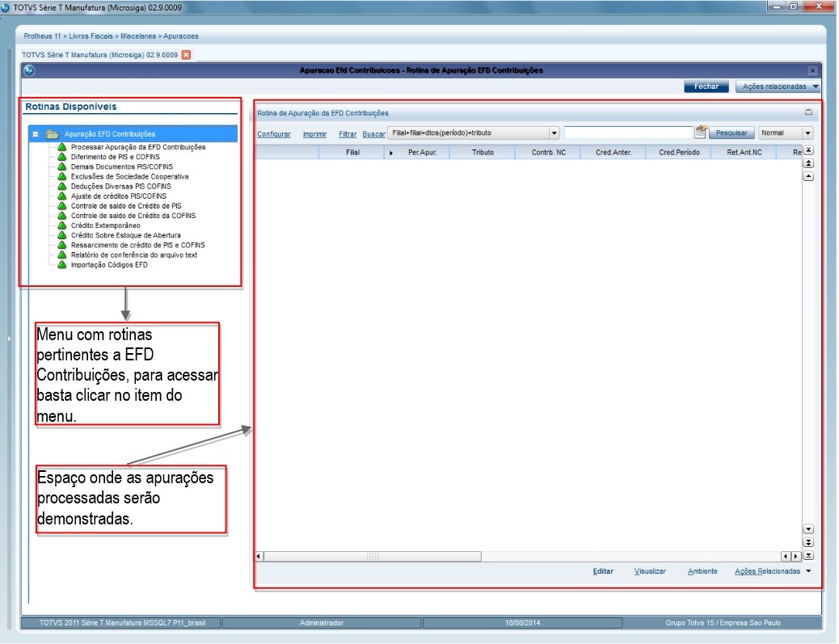Screen dimensions: 839x644
Task: Click the sort arrow next to the Per.Apur. column
Action: coord(391,153)
